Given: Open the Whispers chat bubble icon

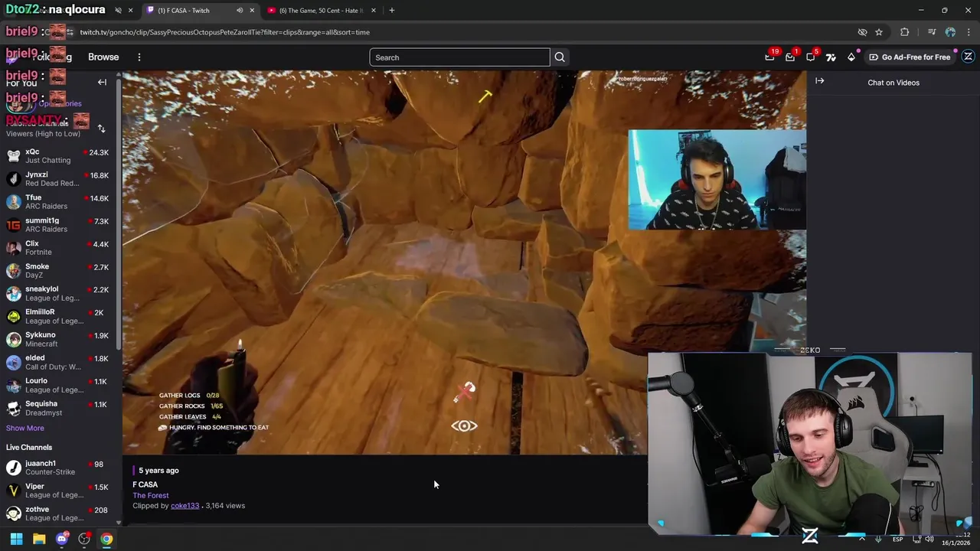Looking at the screenshot, I should tap(811, 57).
